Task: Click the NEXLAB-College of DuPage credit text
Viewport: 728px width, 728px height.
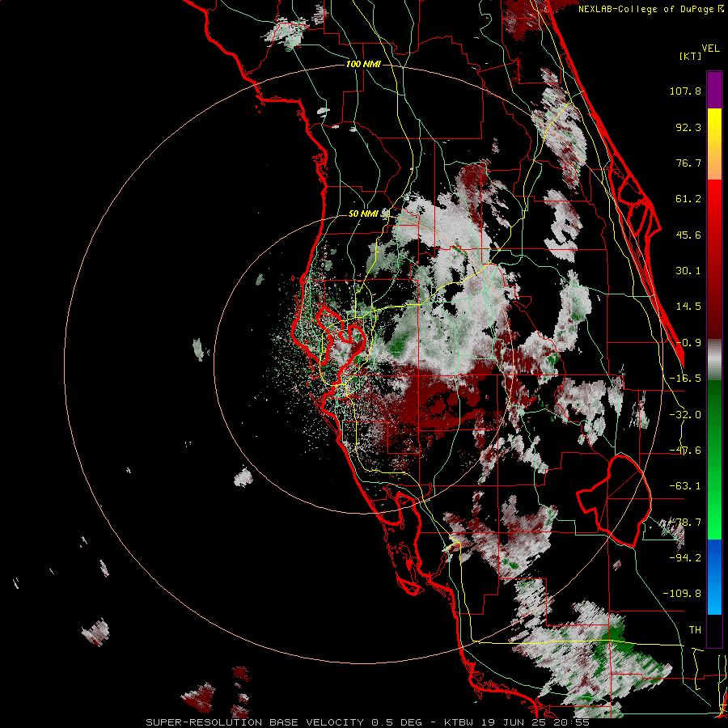Action: [651, 9]
